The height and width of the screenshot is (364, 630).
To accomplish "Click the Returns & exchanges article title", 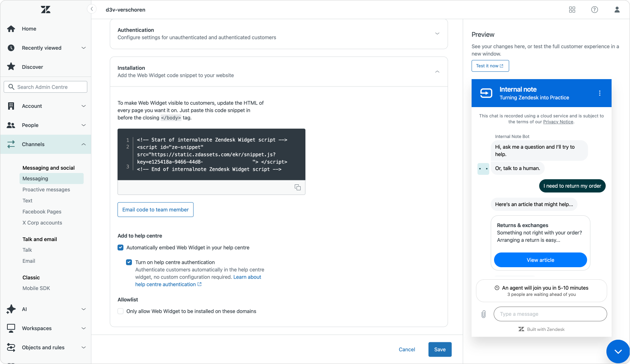I will click(x=522, y=225).
